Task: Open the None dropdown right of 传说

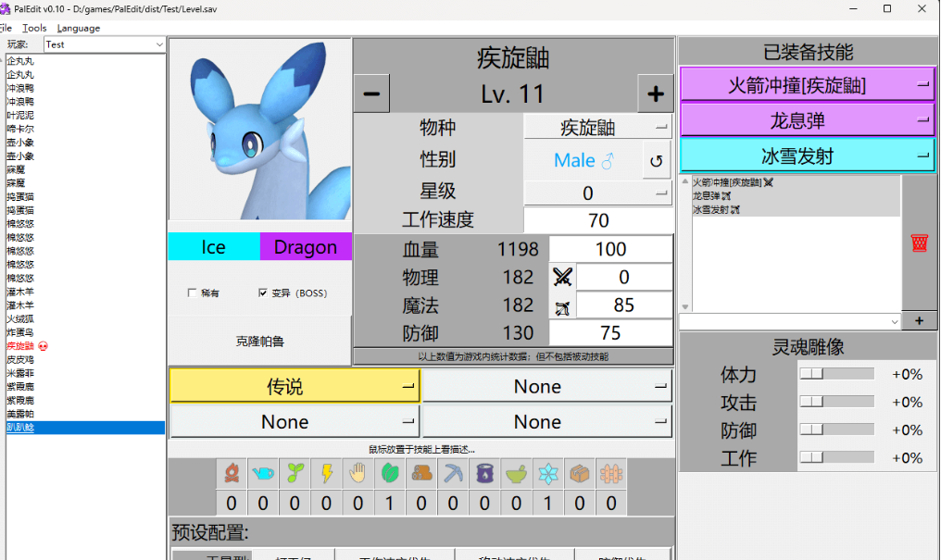Action: click(x=546, y=386)
